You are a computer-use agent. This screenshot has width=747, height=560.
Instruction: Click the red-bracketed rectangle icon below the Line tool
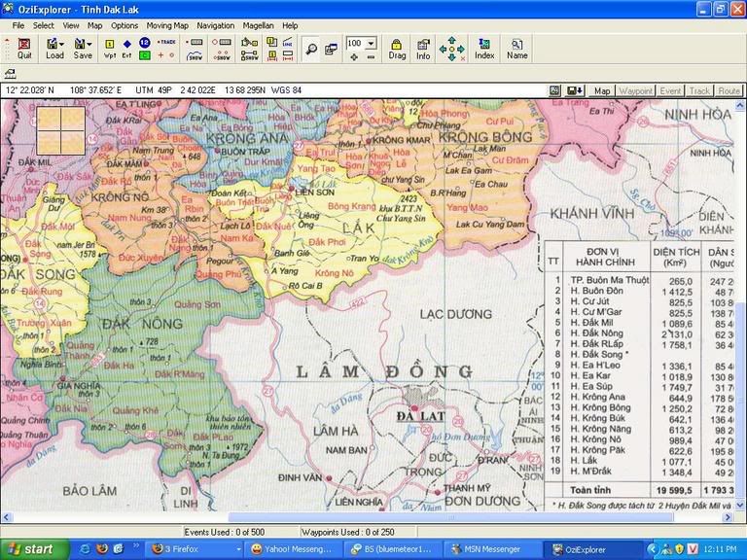[x=287, y=55]
